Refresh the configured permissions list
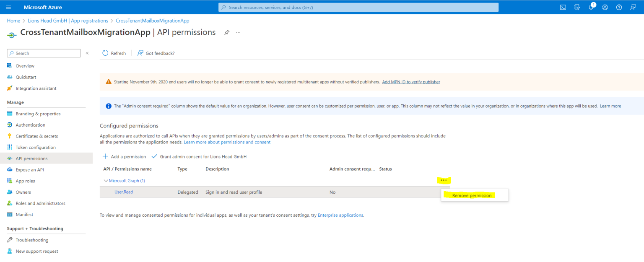The height and width of the screenshot is (262, 644). point(114,53)
